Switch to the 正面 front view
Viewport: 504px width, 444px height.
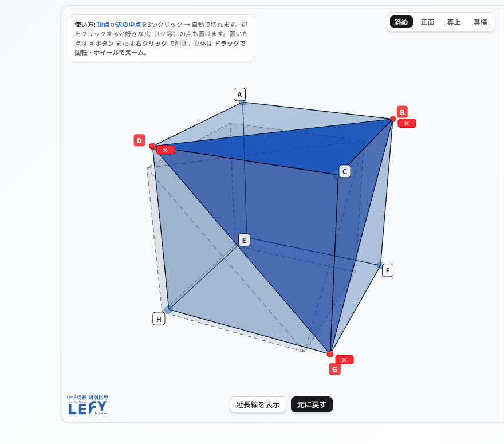pyautogui.click(x=427, y=22)
